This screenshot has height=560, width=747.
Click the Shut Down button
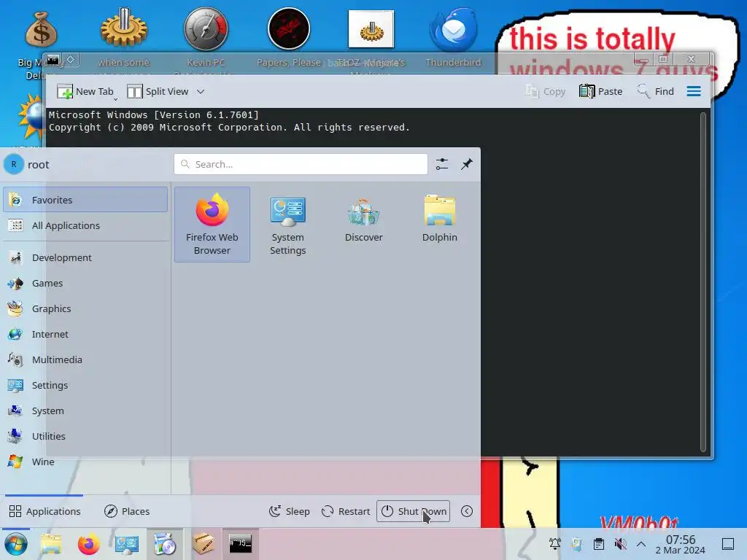[413, 511]
